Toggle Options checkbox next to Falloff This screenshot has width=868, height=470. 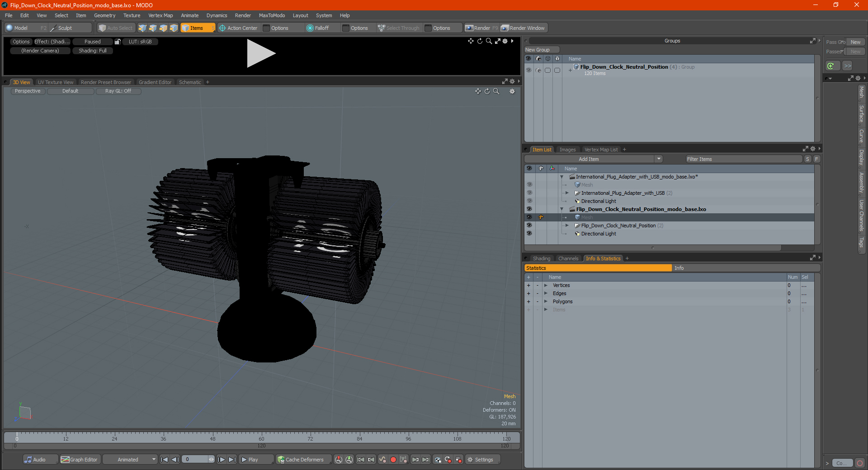click(x=346, y=28)
